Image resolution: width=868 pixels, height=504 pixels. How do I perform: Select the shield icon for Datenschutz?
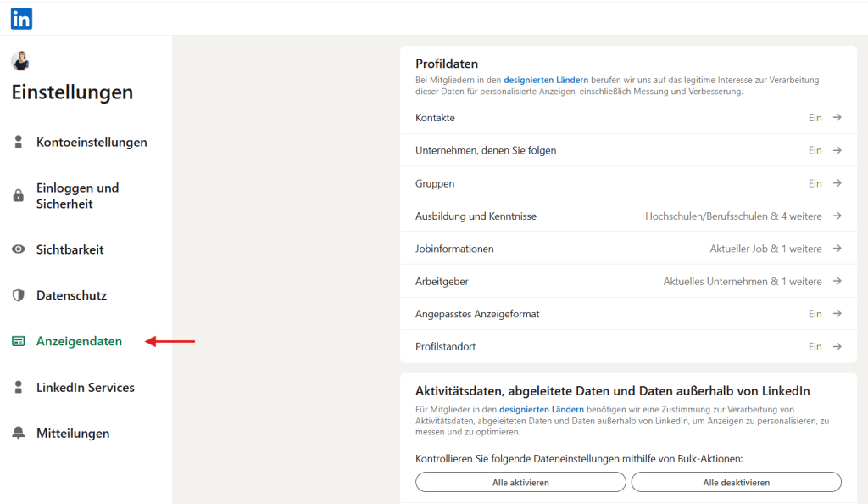click(x=19, y=295)
